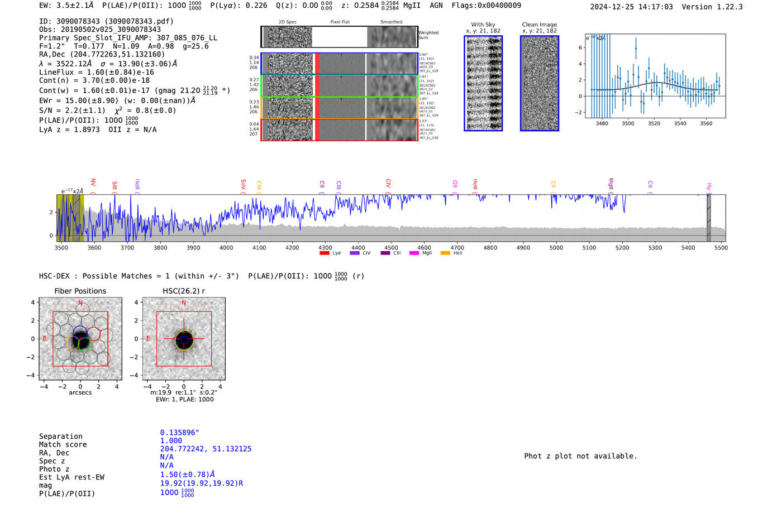Click the MgII magenta legend swatch
Image resolution: width=782 pixels, height=532 pixels.
[414, 253]
